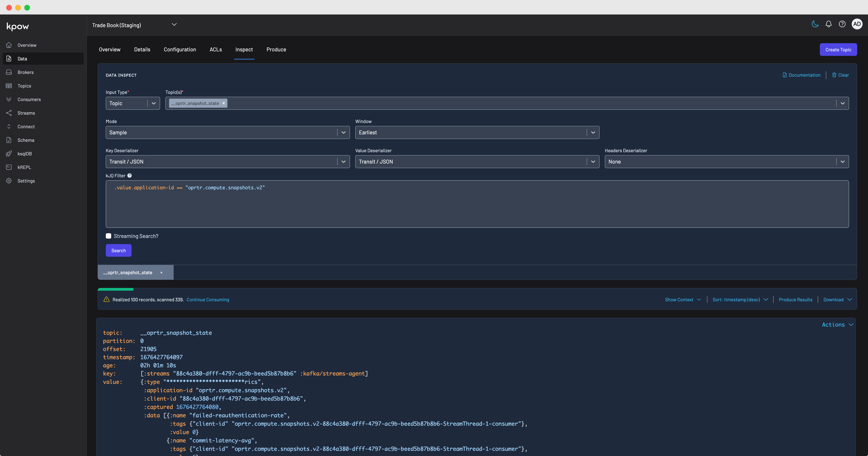This screenshot has width=868, height=456.
Task: Click the Continue Consuming link
Action: point(208,299)
